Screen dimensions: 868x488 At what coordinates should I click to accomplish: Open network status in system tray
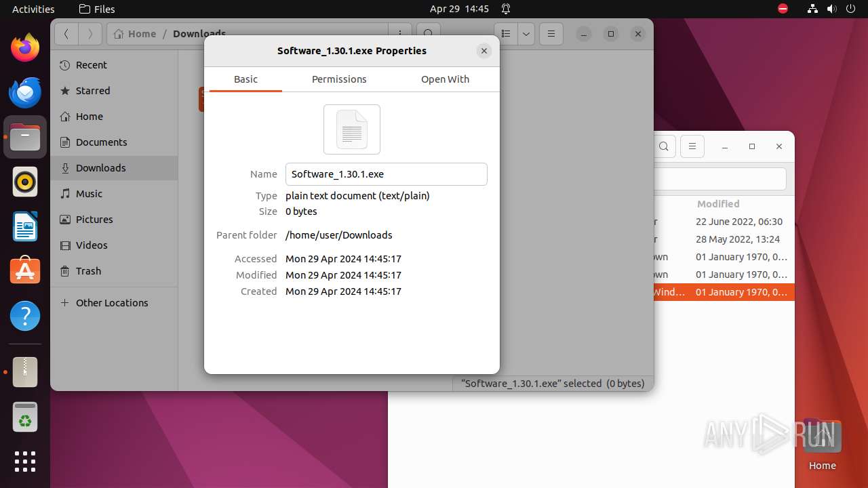tap(812, 9)
